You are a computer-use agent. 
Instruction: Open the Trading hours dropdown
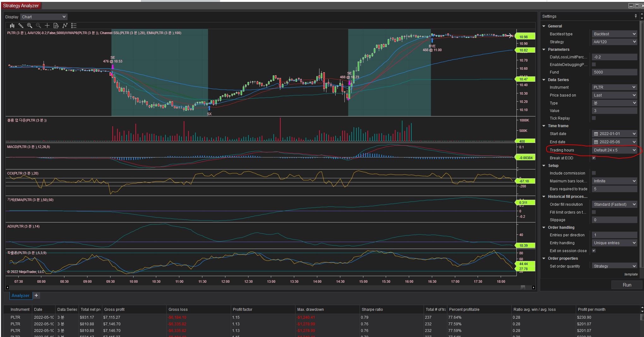click(x=614, y=150)
